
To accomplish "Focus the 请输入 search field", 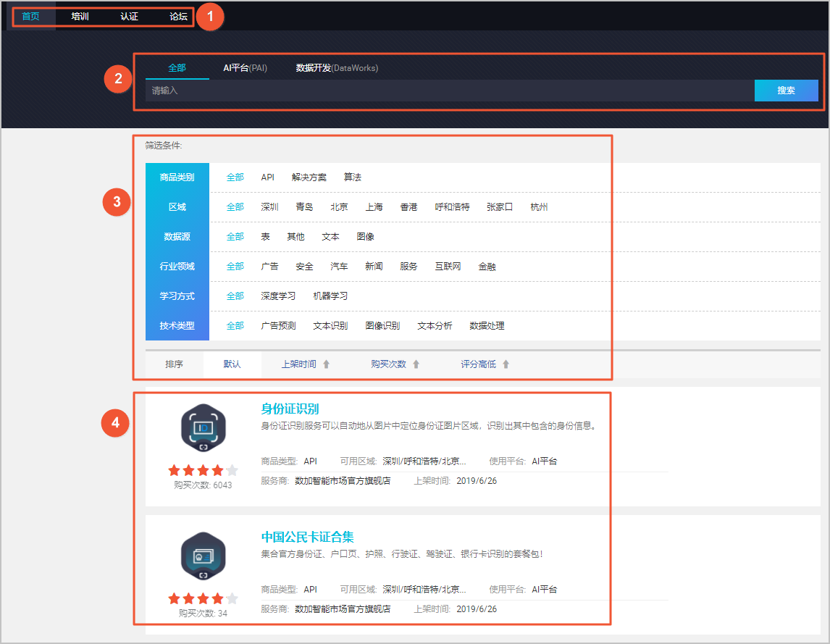I will click(450, 91).
